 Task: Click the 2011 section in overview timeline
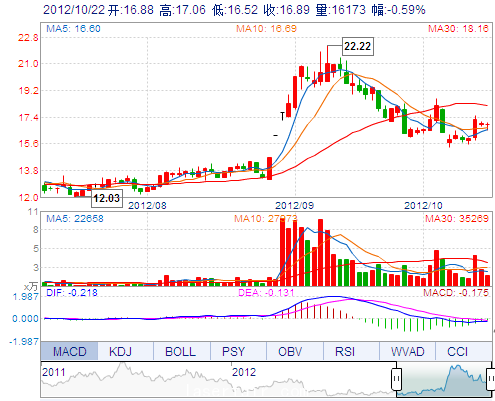(x=54, y=372)
